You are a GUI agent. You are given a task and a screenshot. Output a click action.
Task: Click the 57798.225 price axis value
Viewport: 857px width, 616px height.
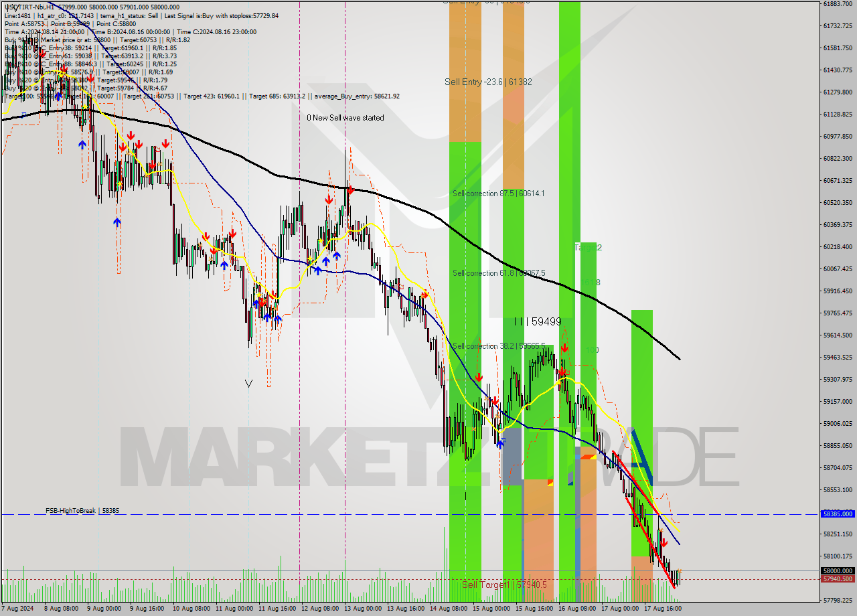click(838, 600)
